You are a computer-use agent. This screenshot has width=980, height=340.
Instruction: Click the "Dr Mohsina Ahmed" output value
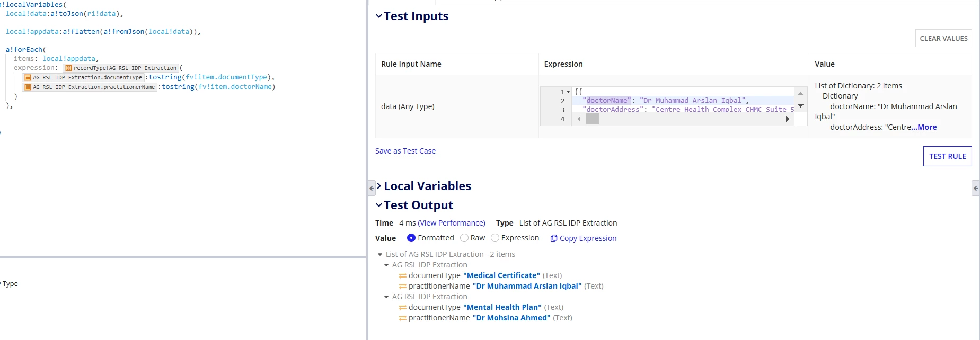[511, 318]
